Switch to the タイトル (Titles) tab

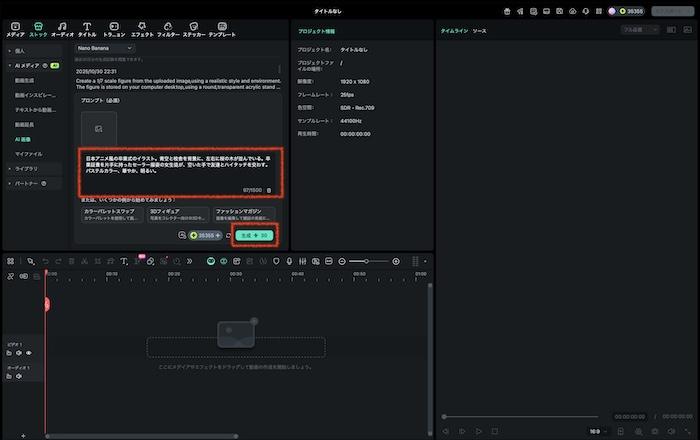click(87, 29)
